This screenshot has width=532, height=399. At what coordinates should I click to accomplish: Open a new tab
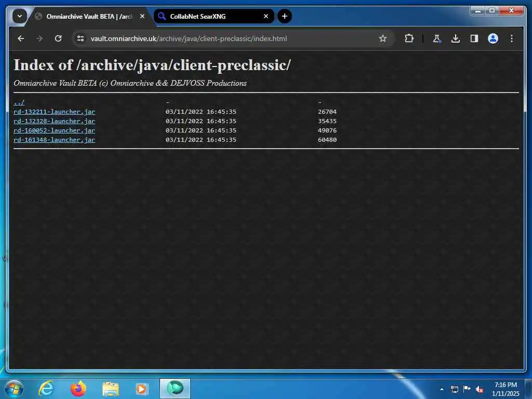coord(285,16)
